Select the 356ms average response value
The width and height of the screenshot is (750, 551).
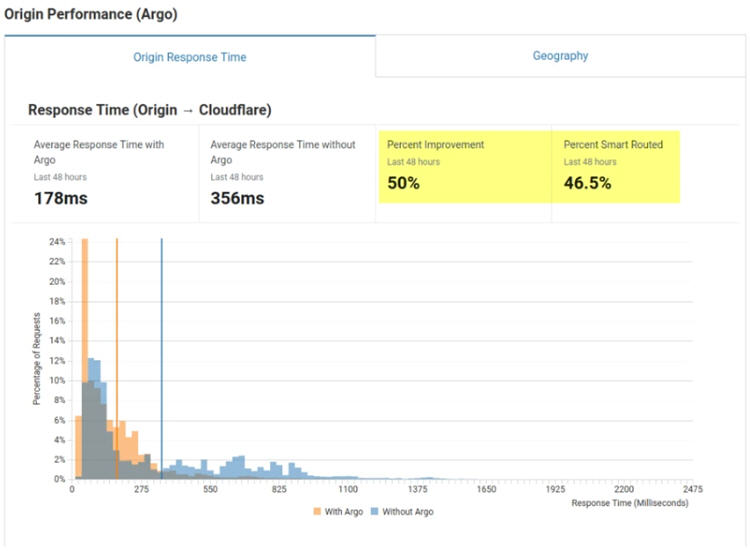point(237,198)
